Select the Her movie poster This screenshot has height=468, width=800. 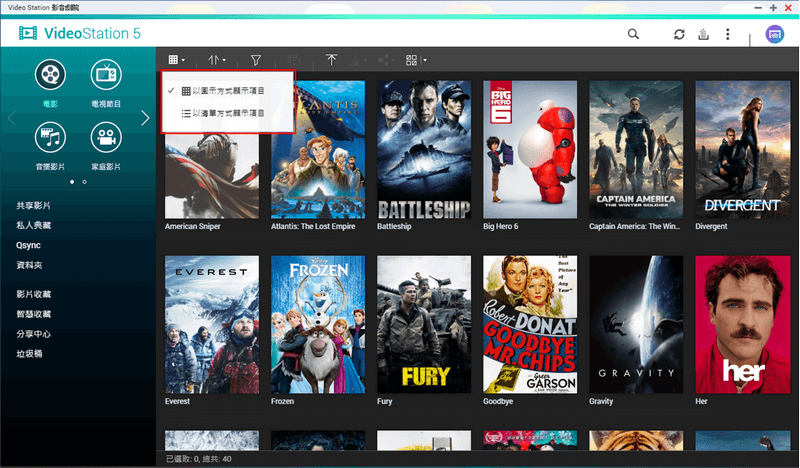point(742,325)
